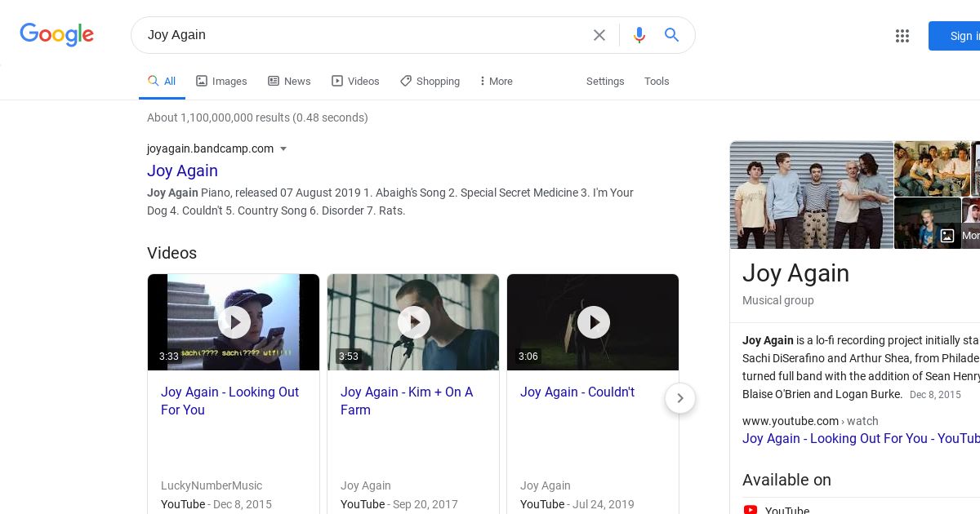Show next videos with carousel arrow

pos(680,398)
